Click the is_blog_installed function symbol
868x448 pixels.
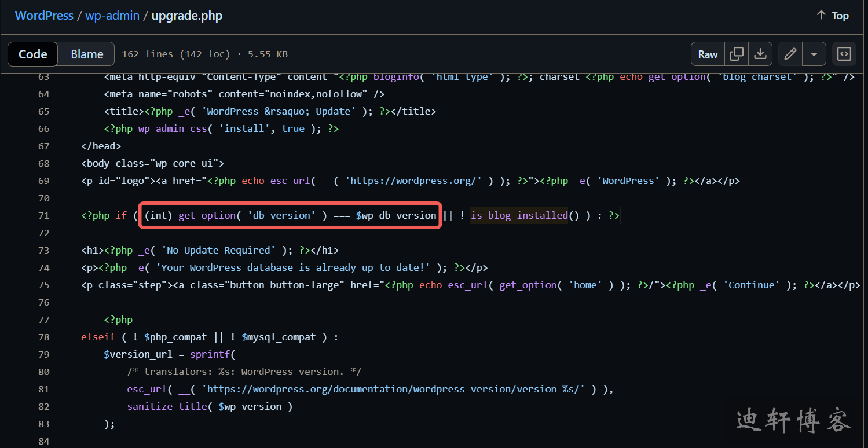tap(519, 215)
